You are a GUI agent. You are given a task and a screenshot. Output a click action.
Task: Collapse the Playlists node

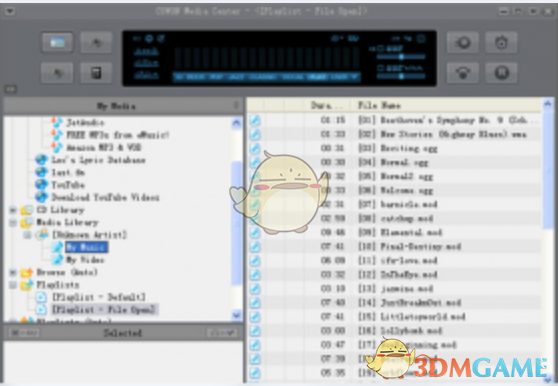(13, 285)
